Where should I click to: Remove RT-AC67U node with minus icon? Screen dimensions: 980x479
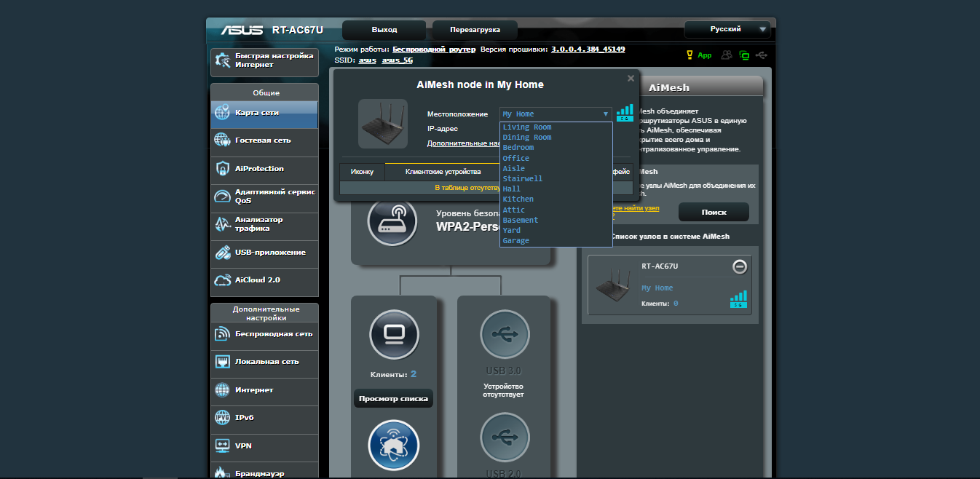pyautogui.click(x=739, y=266)
